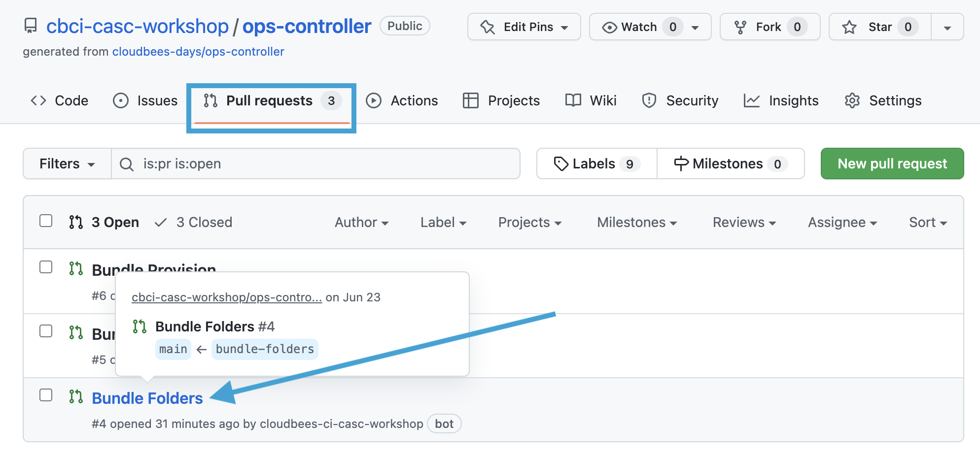This screenshot has width=980, height=455.
Task: Tick the checkbox for Bundle Folders PR
Action: (46, 395)
